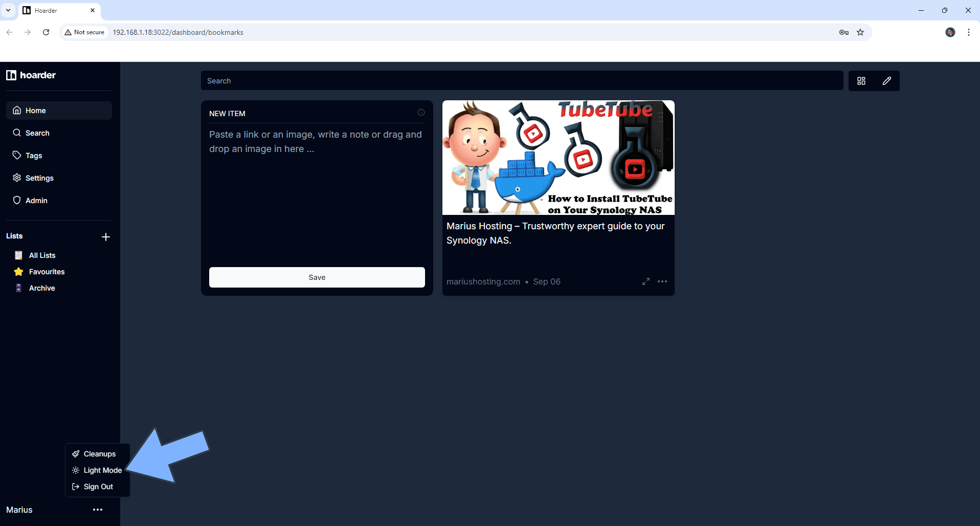The height and width of the screenshot is (526, 980).
Task: Sign Out from the user menu
Action: [97, 487]
